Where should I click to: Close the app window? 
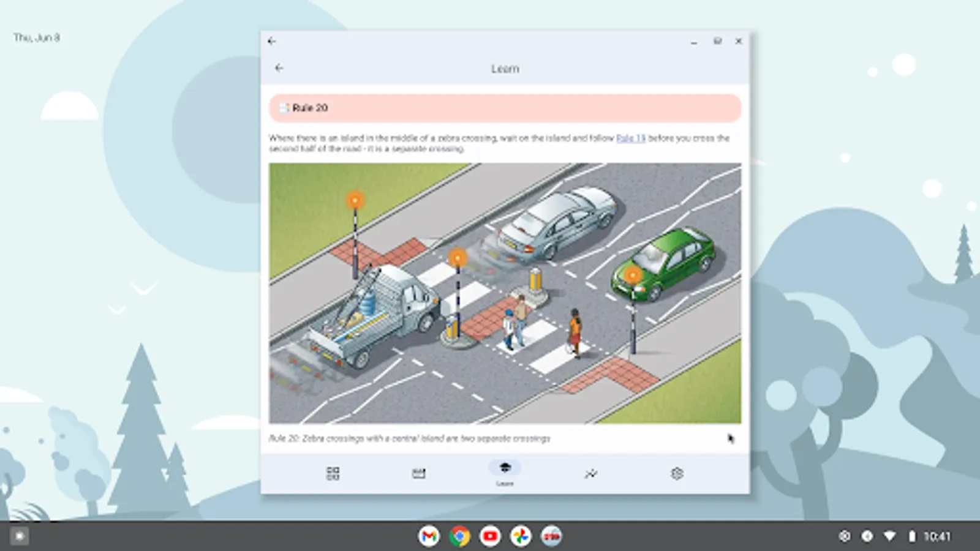tap(739, 41)
